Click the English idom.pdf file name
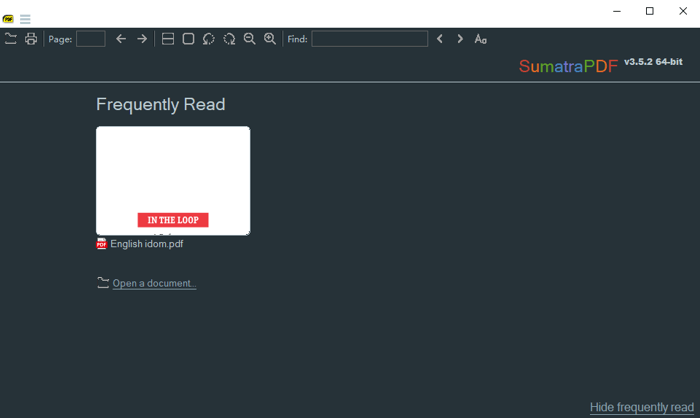Viewport: 700px width, 418px height. point(147,244)
